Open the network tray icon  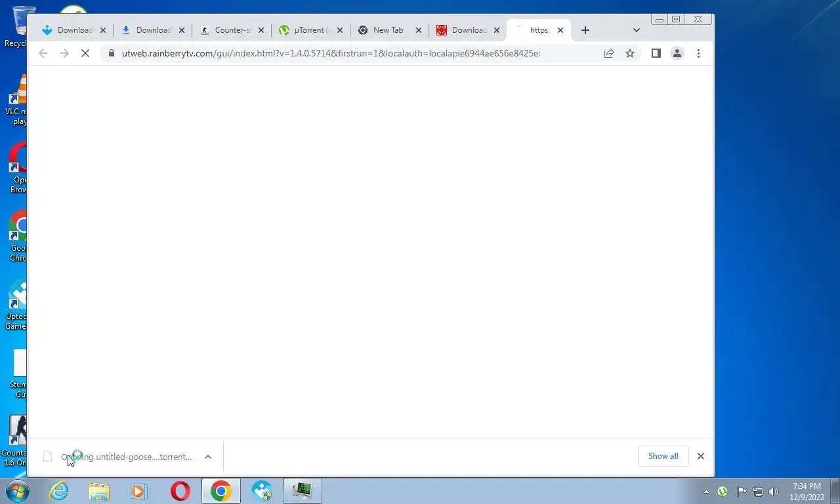[x=758, y=492]
